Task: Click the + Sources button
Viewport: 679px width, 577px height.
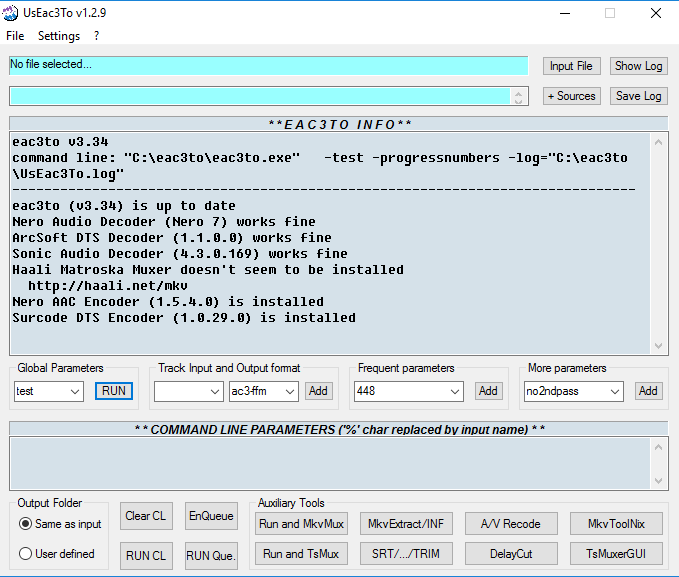Action: 572,96
